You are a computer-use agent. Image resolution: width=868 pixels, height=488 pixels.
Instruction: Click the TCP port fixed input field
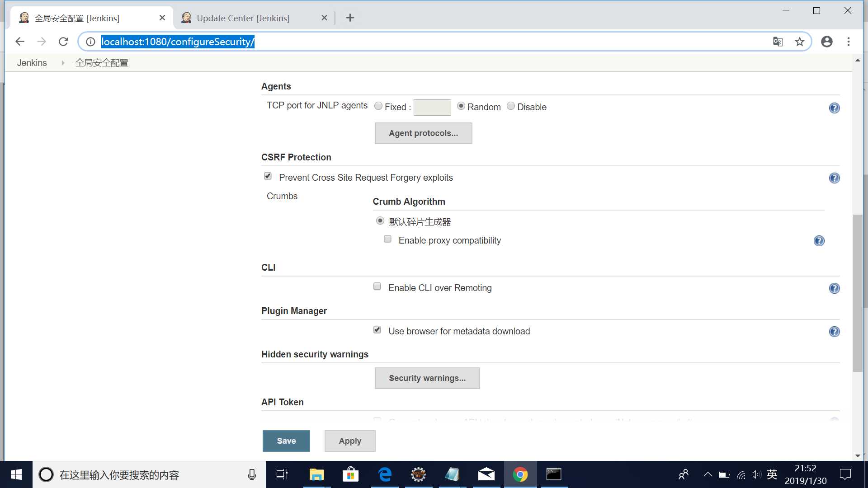[x=432, y=107]
